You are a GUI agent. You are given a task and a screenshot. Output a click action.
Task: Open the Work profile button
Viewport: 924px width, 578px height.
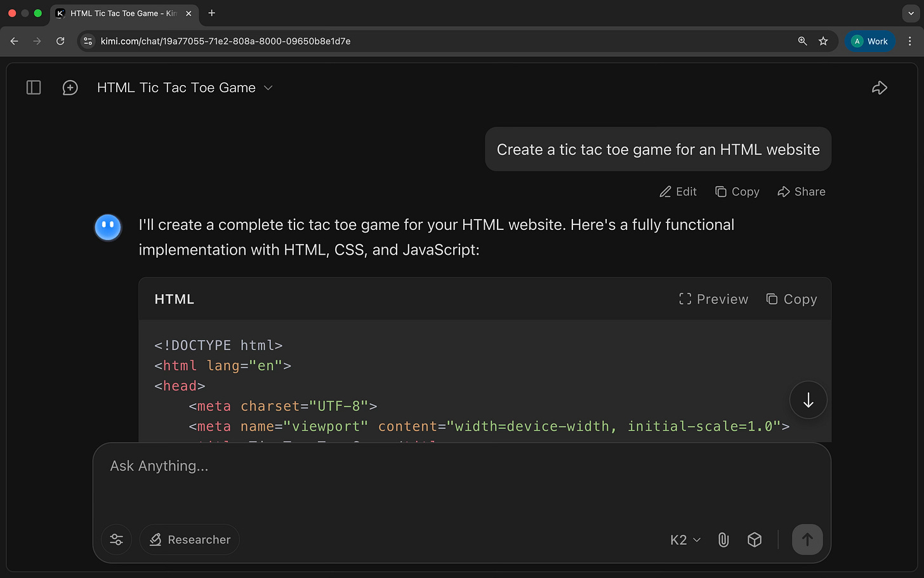(x=870, y=41)
